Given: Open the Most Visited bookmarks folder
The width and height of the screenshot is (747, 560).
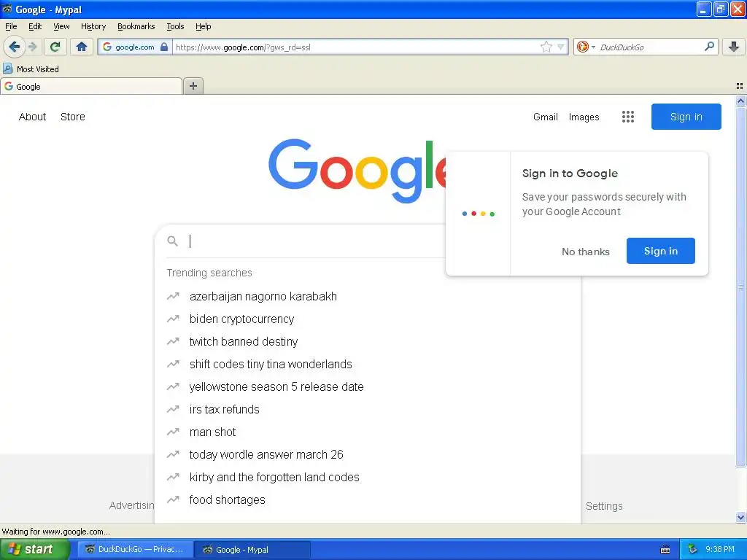Looking at the screenshot, I should (31, 69).
